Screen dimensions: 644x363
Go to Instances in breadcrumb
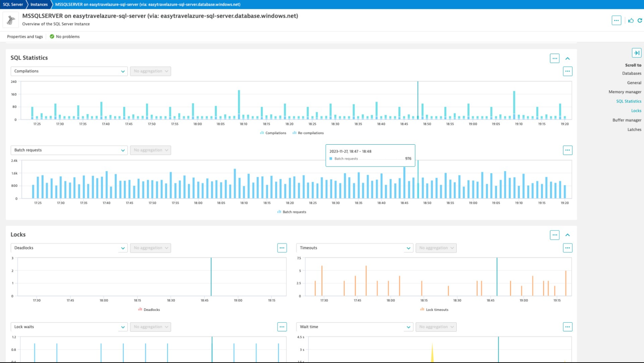(x=39, y=4)
